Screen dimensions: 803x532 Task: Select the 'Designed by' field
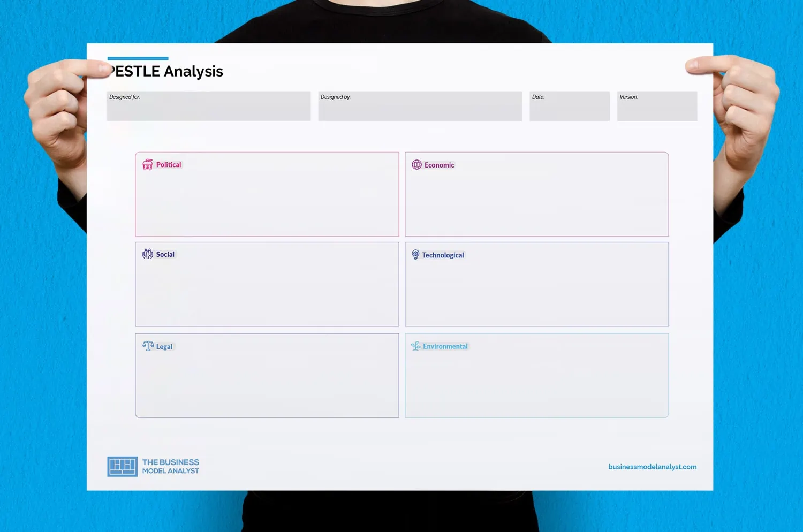coord(420,107)
